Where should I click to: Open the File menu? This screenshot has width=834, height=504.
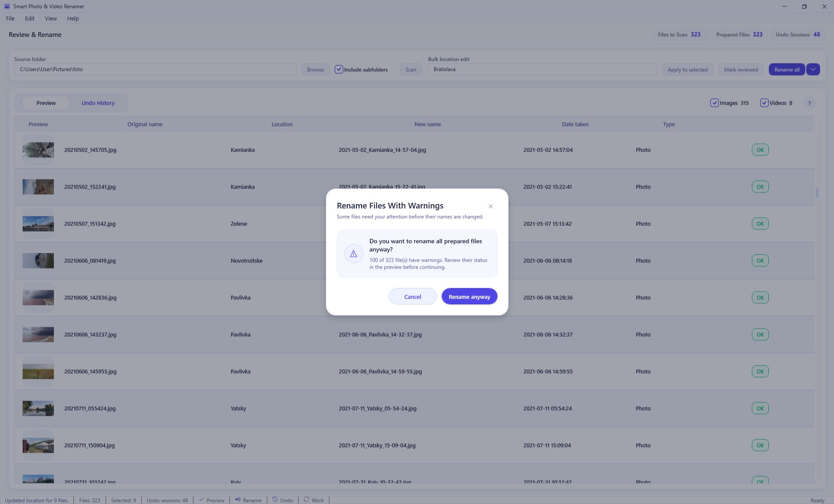(x=10, y=19)
